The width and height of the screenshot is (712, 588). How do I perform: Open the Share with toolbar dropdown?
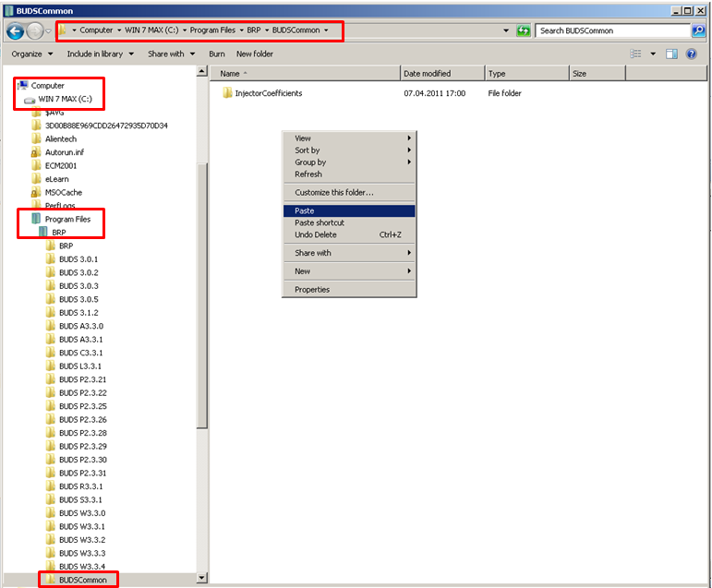[x=170, y=54]
